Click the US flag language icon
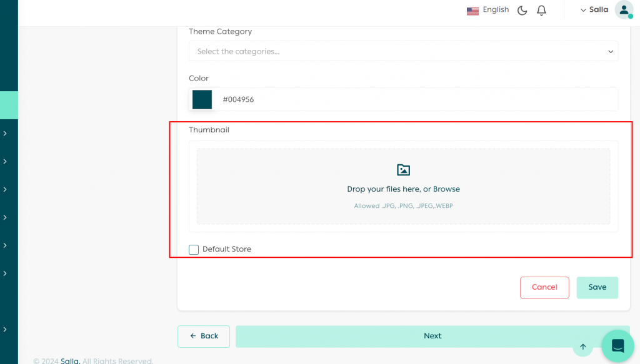This screenshot has width=640, height=364. click(472, 11)
